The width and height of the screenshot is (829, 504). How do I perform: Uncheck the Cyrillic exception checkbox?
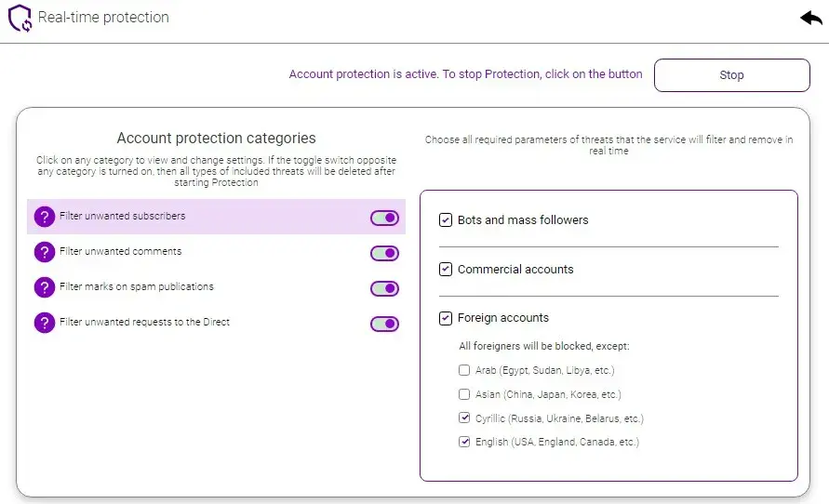coord(464,418)
